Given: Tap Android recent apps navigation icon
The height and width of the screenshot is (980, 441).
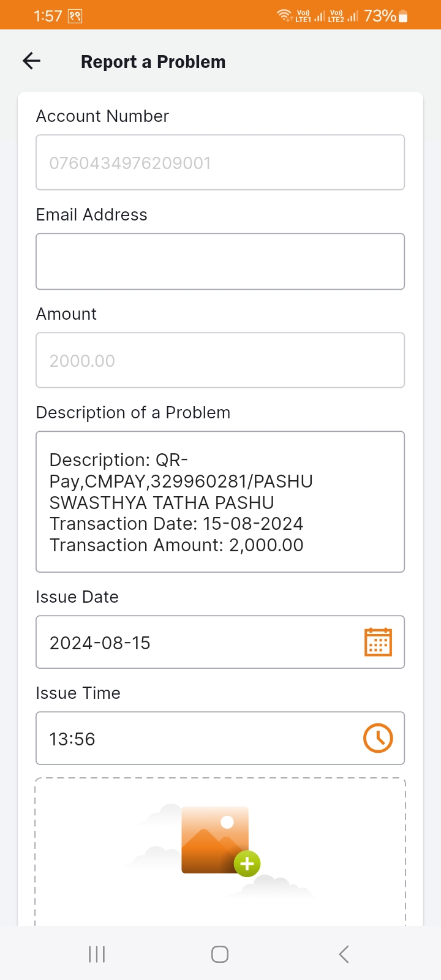Looking at the screenshot, I should 97,954.
